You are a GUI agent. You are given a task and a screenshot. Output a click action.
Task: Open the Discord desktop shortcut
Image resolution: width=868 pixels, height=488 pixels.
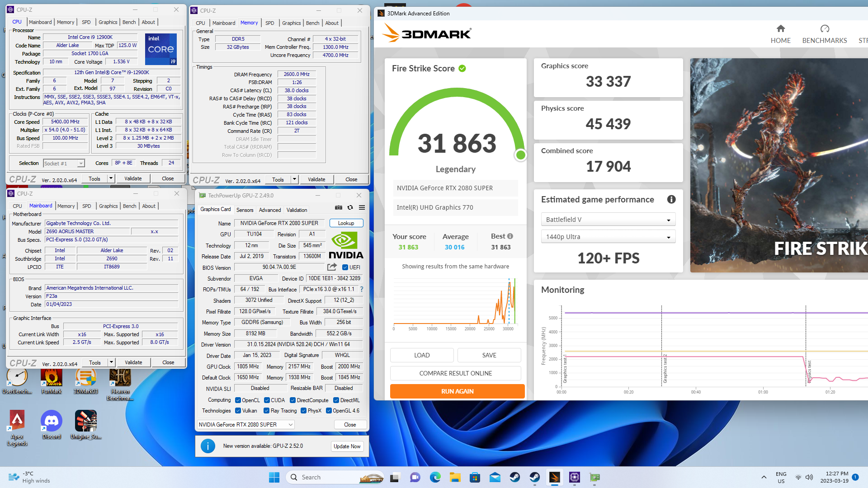[x=52, y=425]
